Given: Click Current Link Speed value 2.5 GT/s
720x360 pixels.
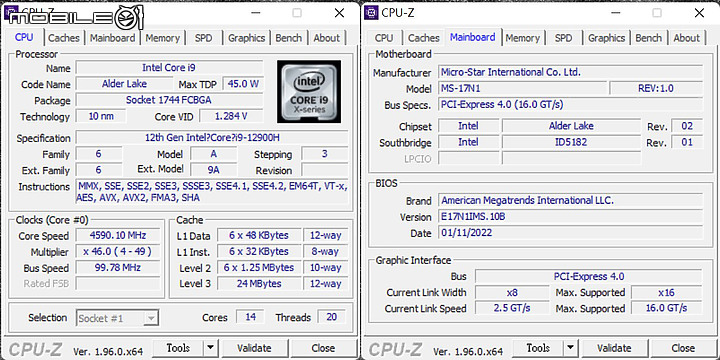Looking at the screenshot, I should 512,309.
